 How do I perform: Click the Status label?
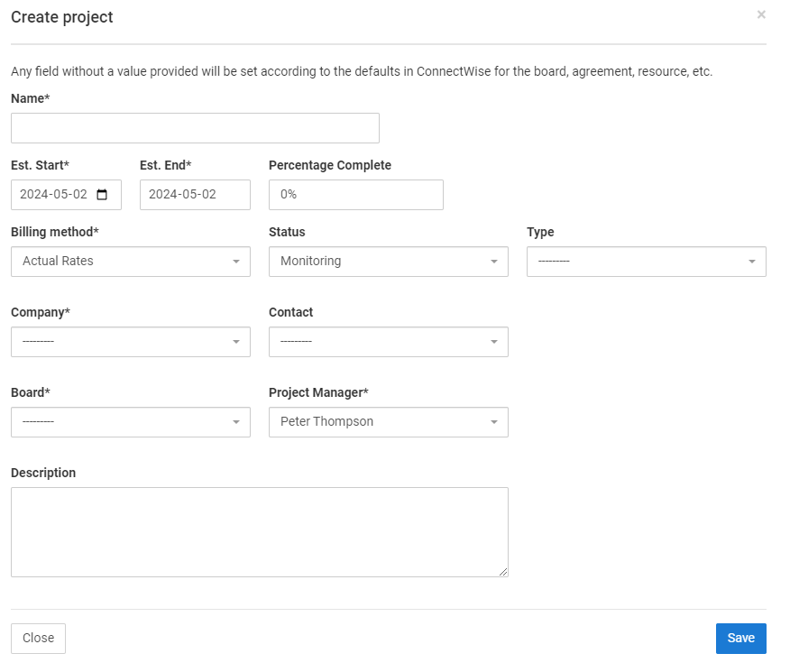tap(287, 232)
